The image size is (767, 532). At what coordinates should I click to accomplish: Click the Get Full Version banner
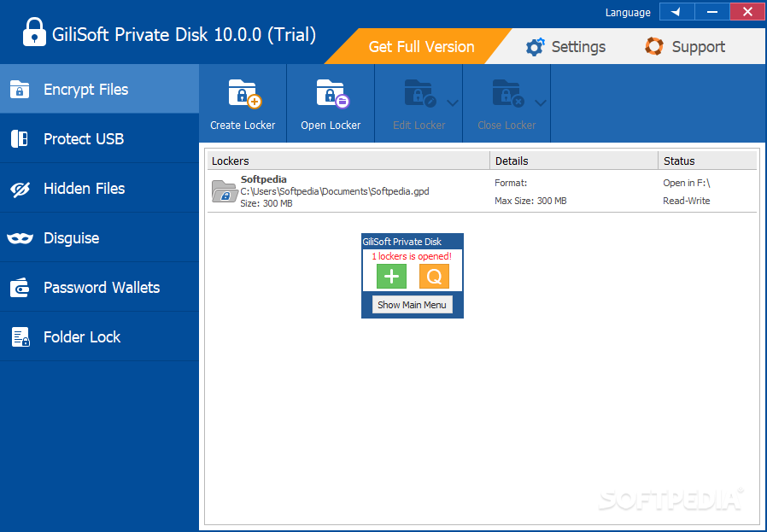[x=419, y=46]
